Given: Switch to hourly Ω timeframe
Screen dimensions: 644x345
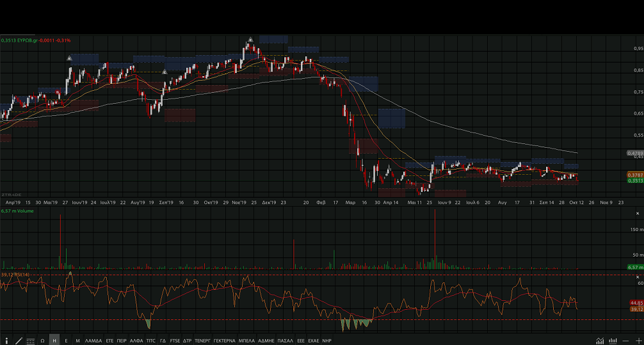Looking at the screenshot, I should tap(42, 341).
